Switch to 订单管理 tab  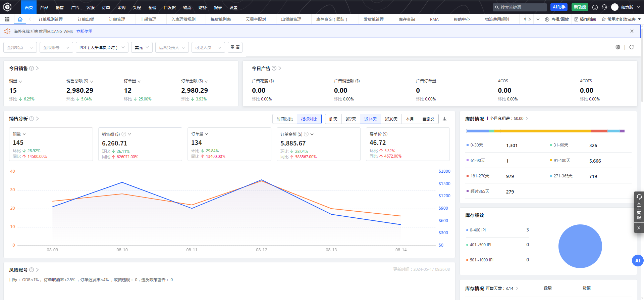(117, 19)
